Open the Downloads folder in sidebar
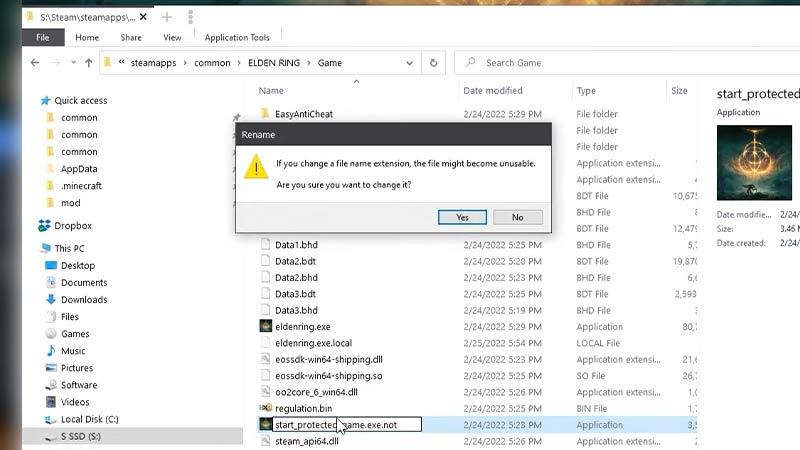The width and height of the screenshot is (800, 450). (83, 300)
